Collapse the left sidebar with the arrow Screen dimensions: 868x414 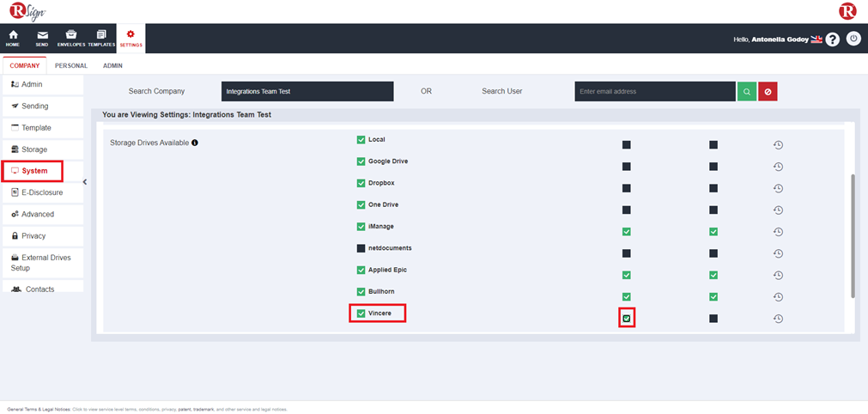click(x=85, y=182)
